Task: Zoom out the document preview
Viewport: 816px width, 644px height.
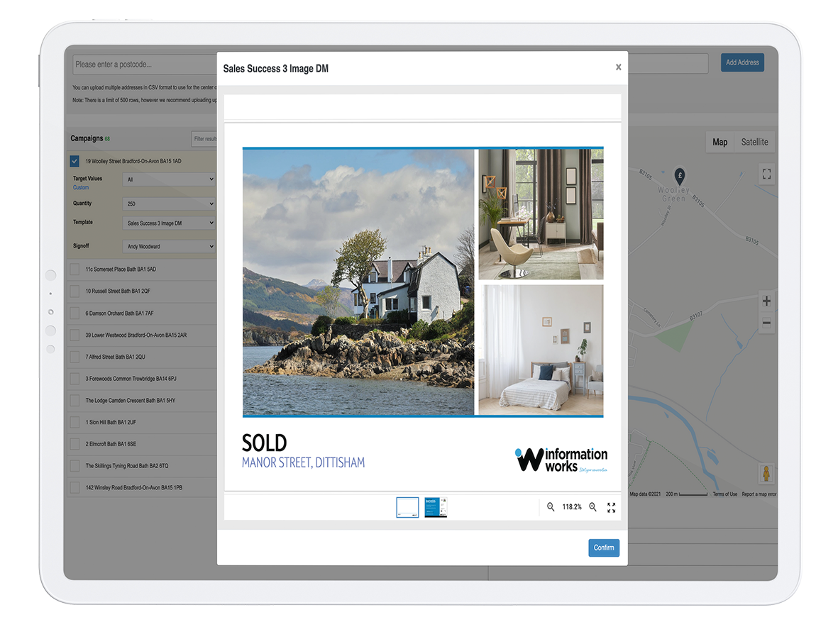Action: pos(551,507)
